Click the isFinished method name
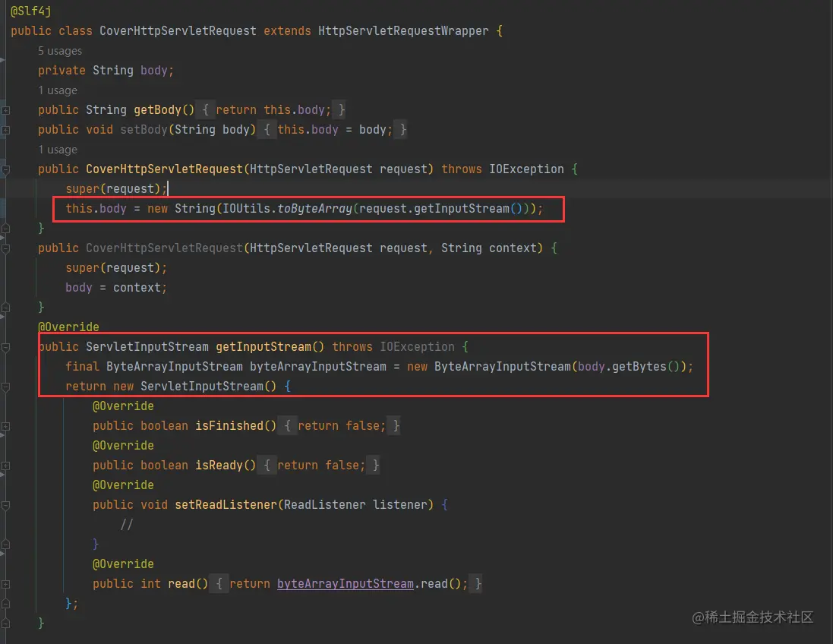833x644 pixels. (x=229, y=426)
